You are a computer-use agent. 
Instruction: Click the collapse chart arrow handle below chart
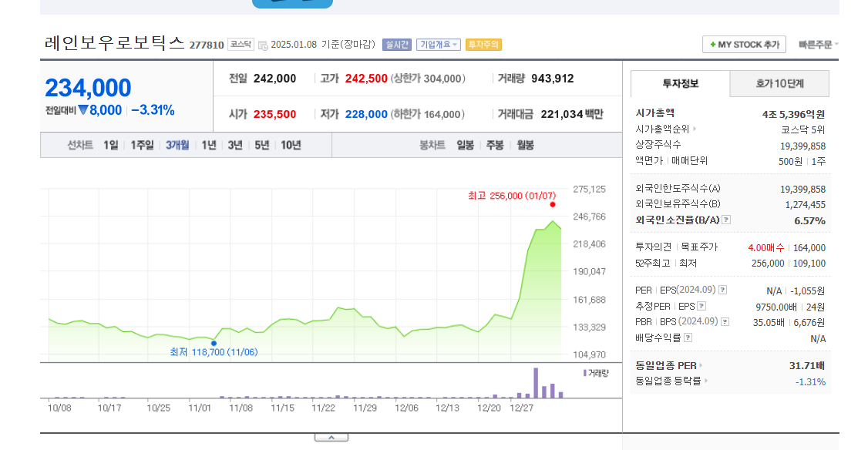331,437
